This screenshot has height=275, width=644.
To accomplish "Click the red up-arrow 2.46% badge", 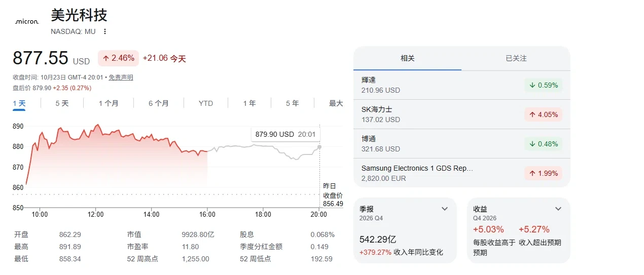I will coord(119,58).
